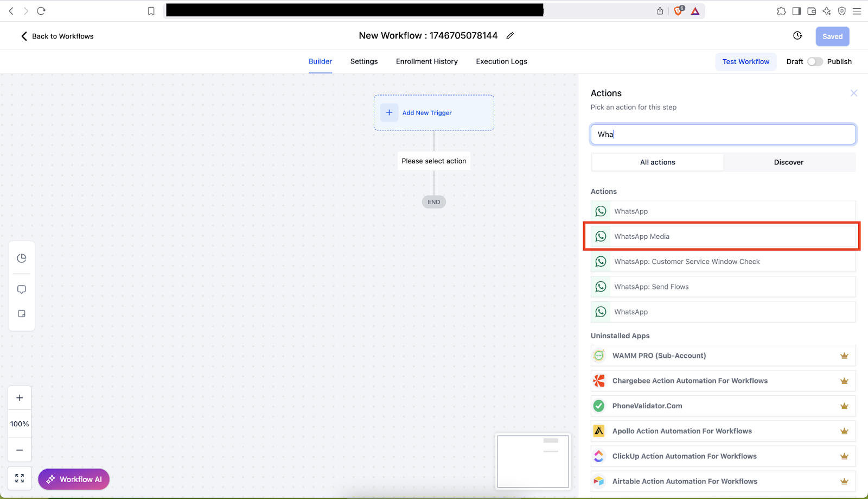
Task: Click the Brave rewards triangle icon
Action: point(695,11)
